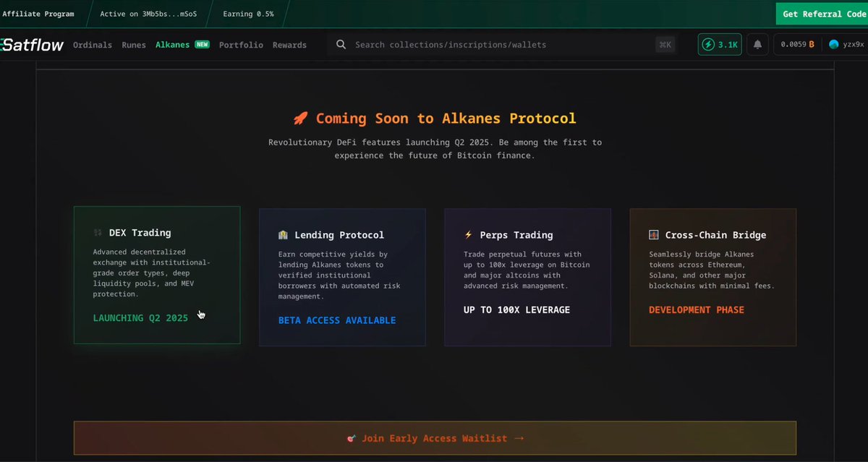
Task: Click the Revolutionary DeFi features paragraph
Action: pyautogui.click(x=435, y=149)
